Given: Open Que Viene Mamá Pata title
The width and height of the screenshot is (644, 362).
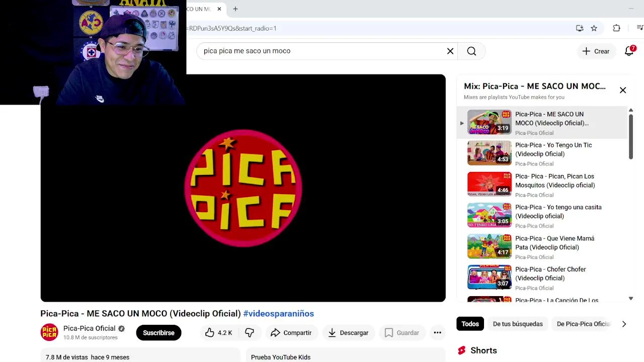Looking at the screenshot, I should (554, 243).
